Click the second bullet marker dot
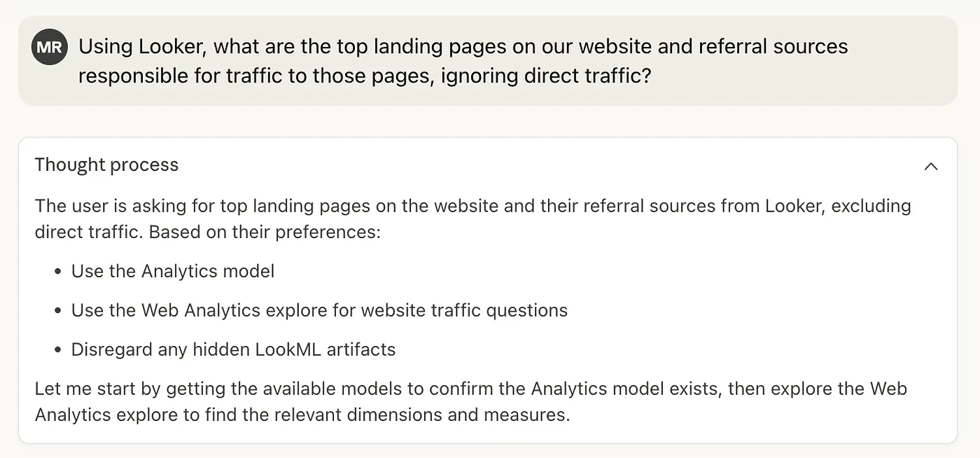Viewport: 980px width, 458px height. pos(57,310)
